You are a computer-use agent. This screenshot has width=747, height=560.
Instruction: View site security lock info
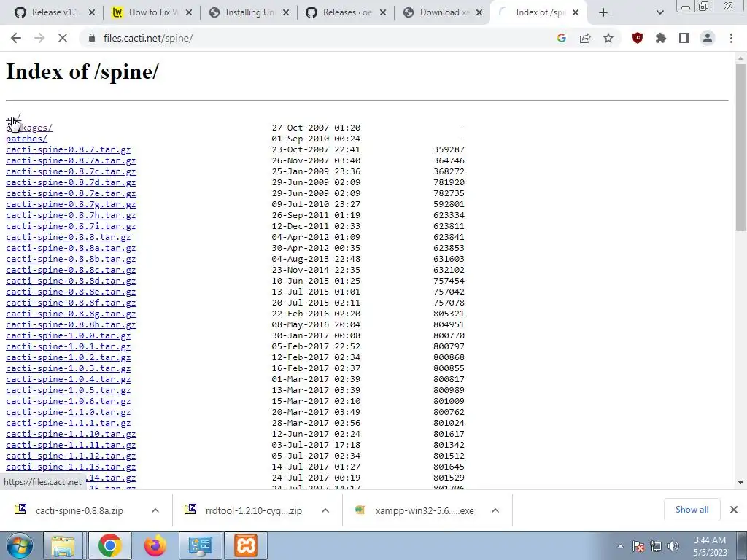(x=91, y=38)
